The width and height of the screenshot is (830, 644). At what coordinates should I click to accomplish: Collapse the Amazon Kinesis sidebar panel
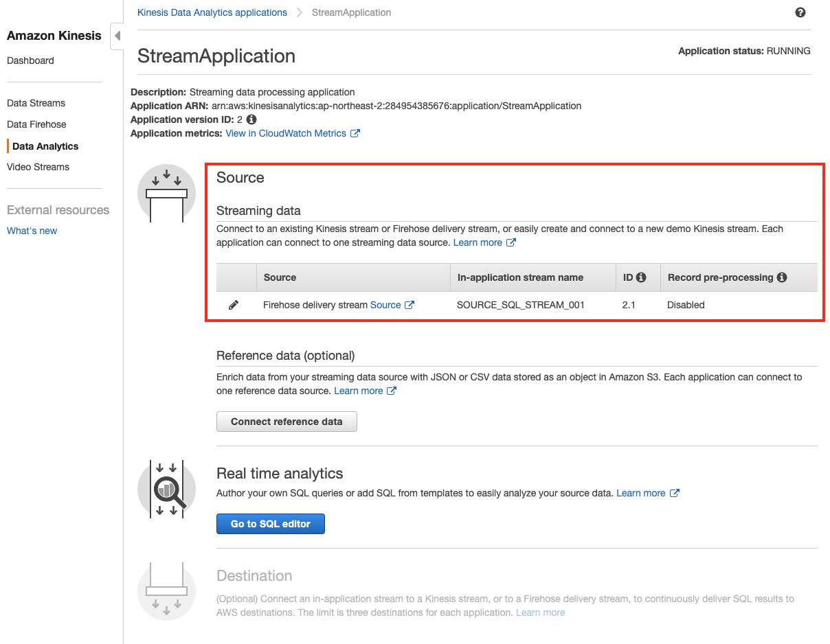pyautogui.click(x=117, y=36)
